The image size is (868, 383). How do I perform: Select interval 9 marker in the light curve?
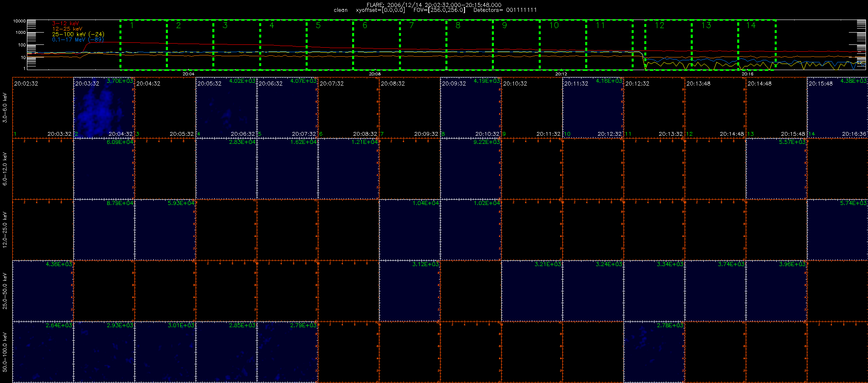point(504,25)
